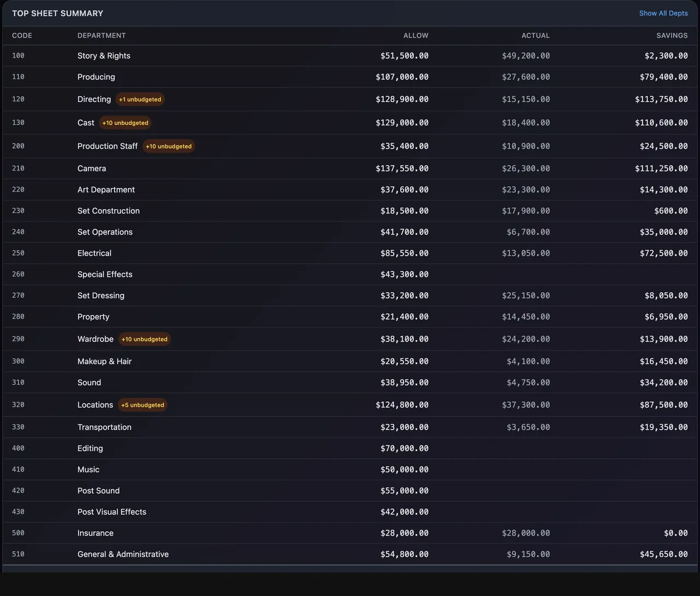This screenshot has width=700, height=596.
Task: Select Makeup & Hair department
Action: pyautogui.click(x=104, y=362)
